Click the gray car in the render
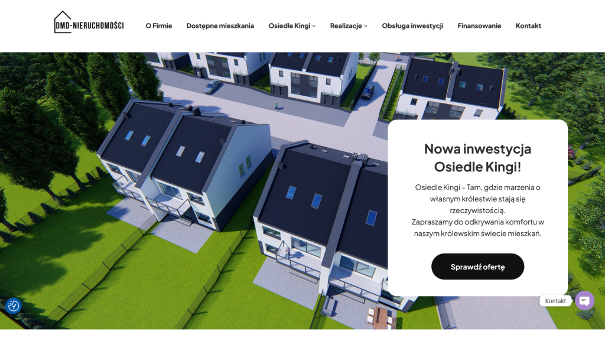Viewport: 605px width, 364px height. [213, 87]
